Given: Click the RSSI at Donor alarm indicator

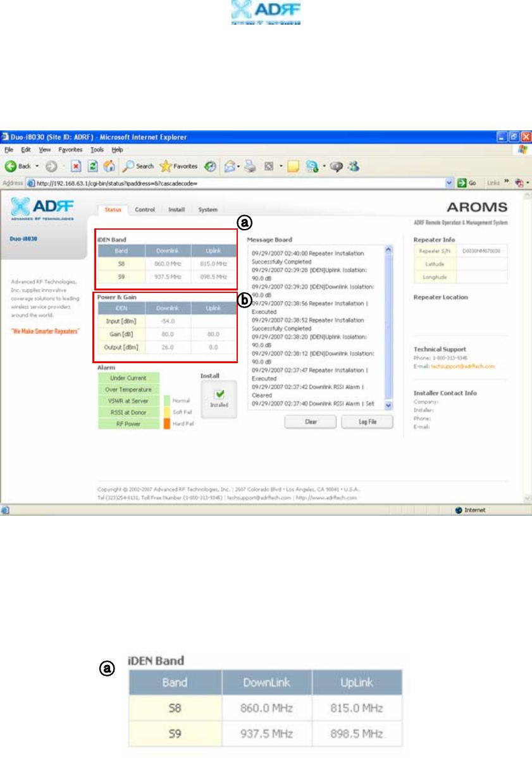Looking at the screenshot, I should [x=128, y=413].
